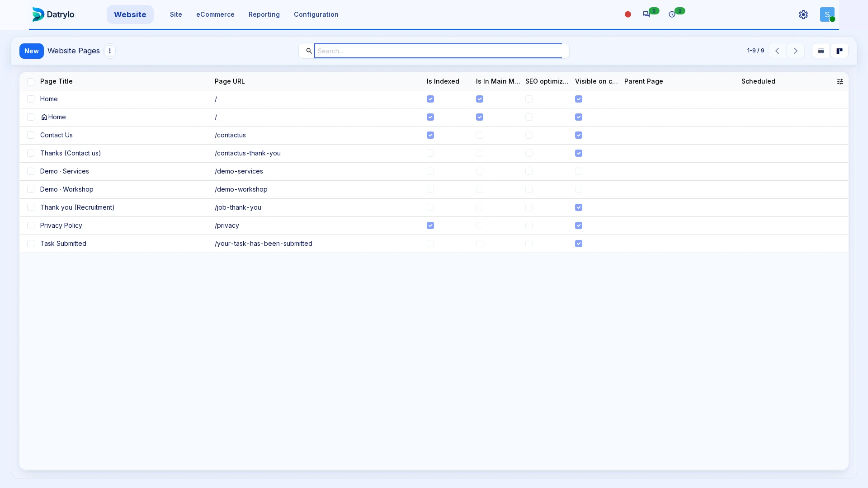The image size is (868, 488).
Task: Click the 1-9 / 9 pager counter
Action: pyautogui.click(x=756, y=51)
